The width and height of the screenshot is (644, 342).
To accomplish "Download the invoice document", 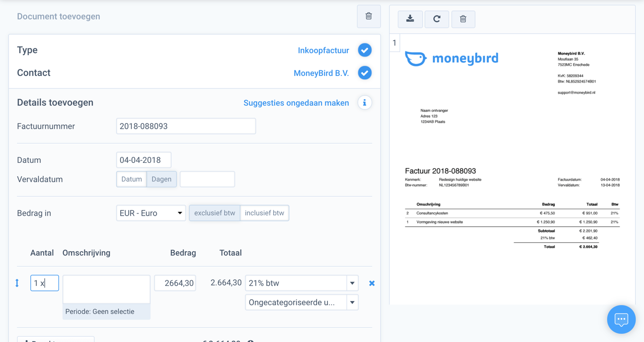I will (x=410, y=19).
